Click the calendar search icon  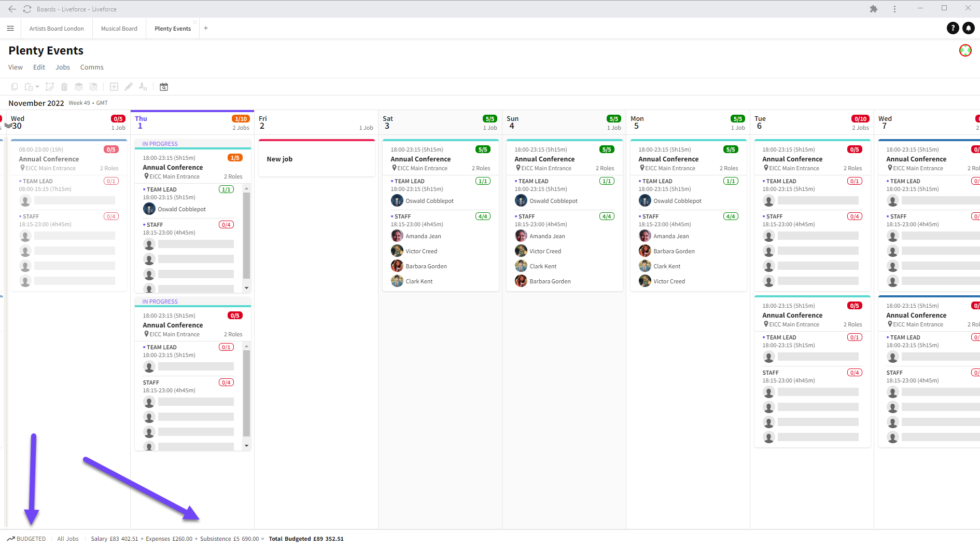point(164,87)
